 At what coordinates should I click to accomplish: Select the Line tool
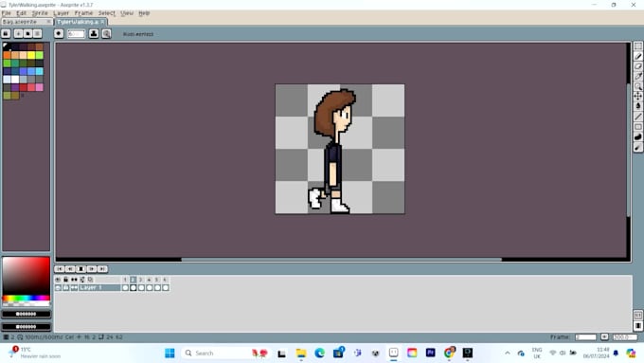tap(637, 117)
